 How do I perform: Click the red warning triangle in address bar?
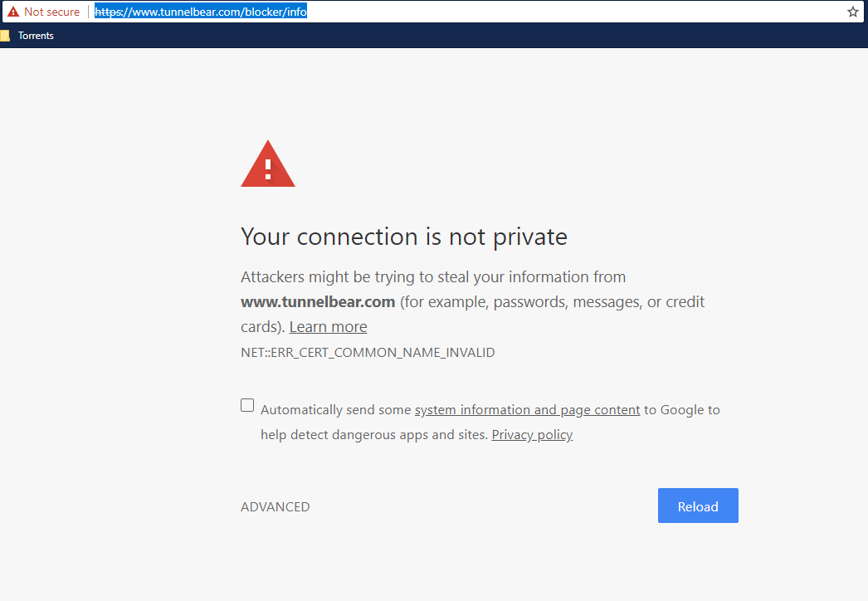[13, 12]
